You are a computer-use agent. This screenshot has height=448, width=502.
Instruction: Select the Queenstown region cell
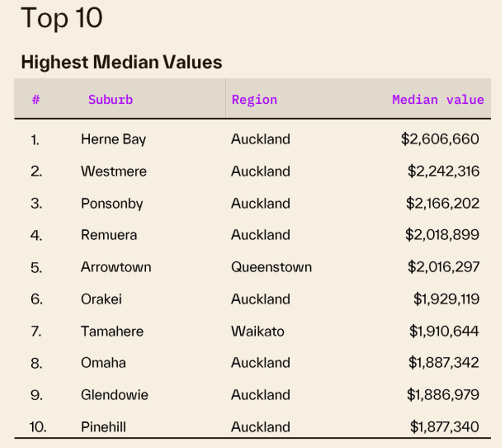(271, 267)
